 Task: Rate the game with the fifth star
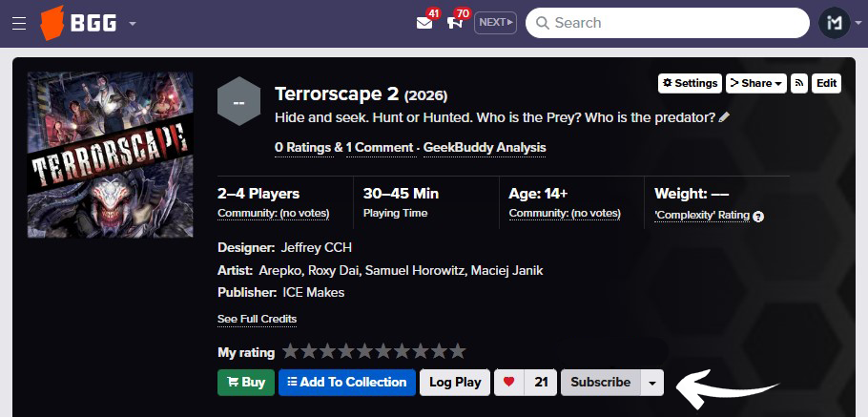tap(364, 351)
